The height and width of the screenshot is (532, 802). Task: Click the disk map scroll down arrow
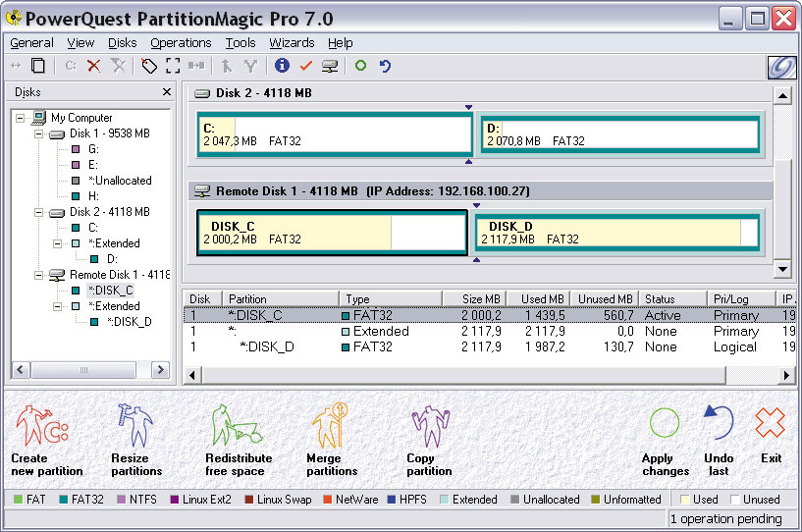tap(782, 269)
